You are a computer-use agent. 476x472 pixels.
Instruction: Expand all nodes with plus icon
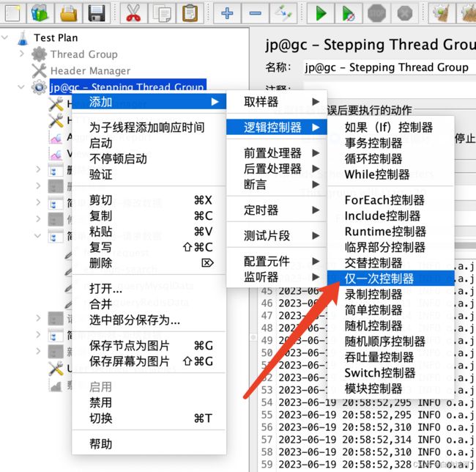(227, 13)
